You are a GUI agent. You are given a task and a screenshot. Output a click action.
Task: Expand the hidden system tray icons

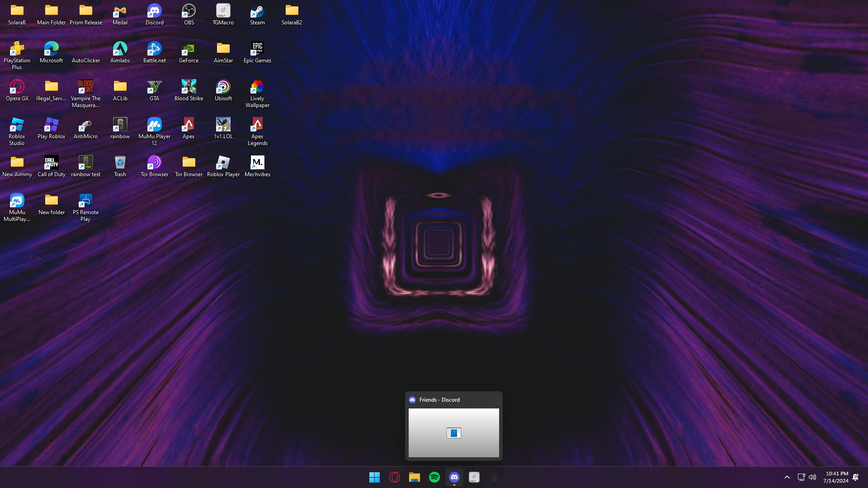pos(787,477)
